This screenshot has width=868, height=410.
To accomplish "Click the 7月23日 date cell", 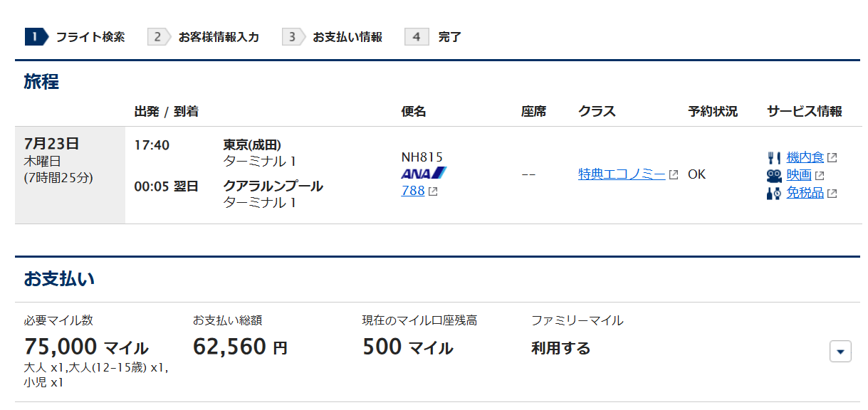I will pyautogui.click(x=70, y=175).
